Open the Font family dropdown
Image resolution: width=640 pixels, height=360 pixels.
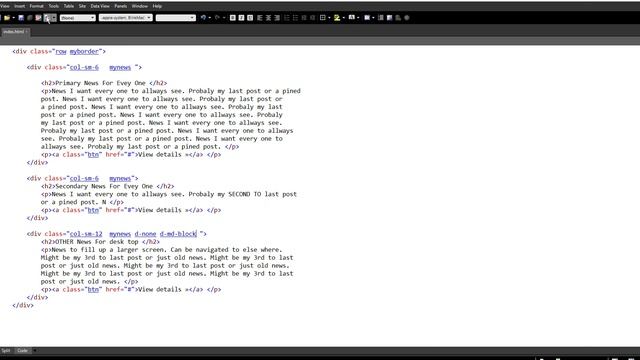click(x=126, y=18)
